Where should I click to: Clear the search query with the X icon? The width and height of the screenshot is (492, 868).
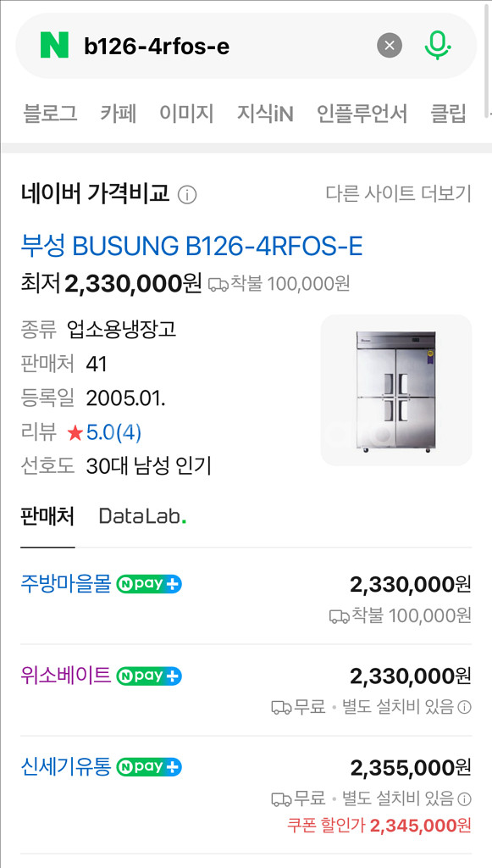pos(388,46)
